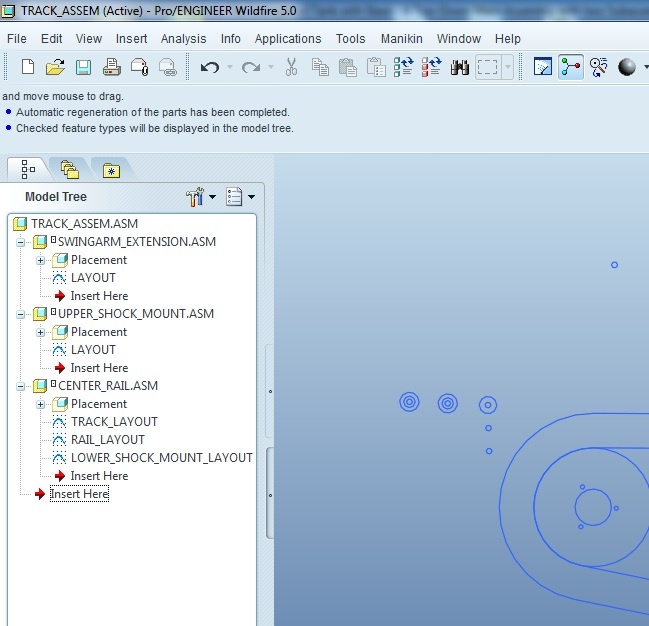Print using the printer icon

pyautogui.click(x=112, y=67)
